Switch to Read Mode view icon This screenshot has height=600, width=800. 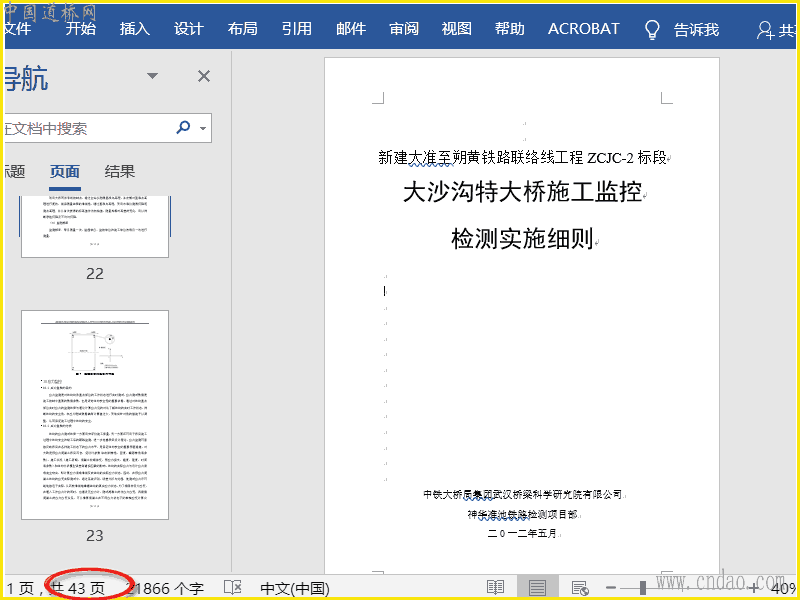click(495, 587)
